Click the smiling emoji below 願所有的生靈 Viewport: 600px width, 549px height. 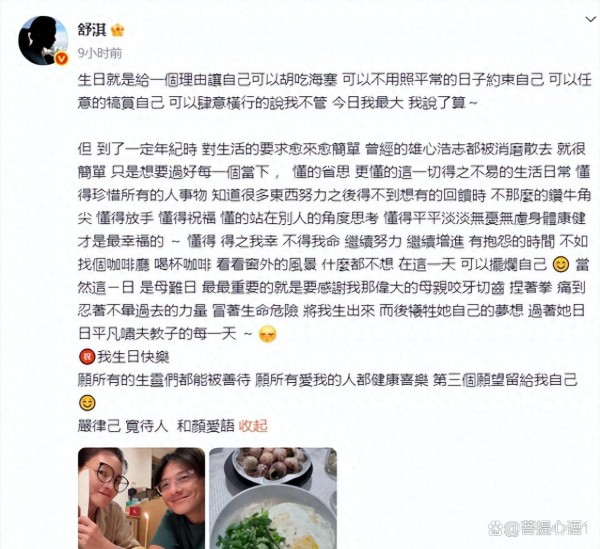coord(87,403)
